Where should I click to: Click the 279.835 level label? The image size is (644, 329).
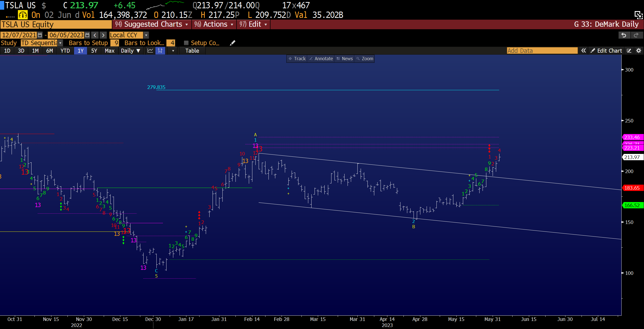tap(156, 87)
